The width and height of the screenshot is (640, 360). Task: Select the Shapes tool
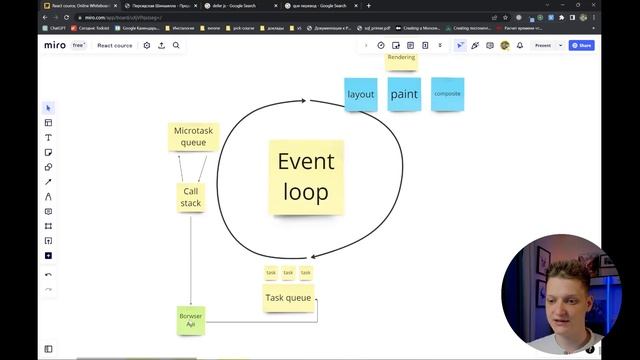click(x=49, y=167)
